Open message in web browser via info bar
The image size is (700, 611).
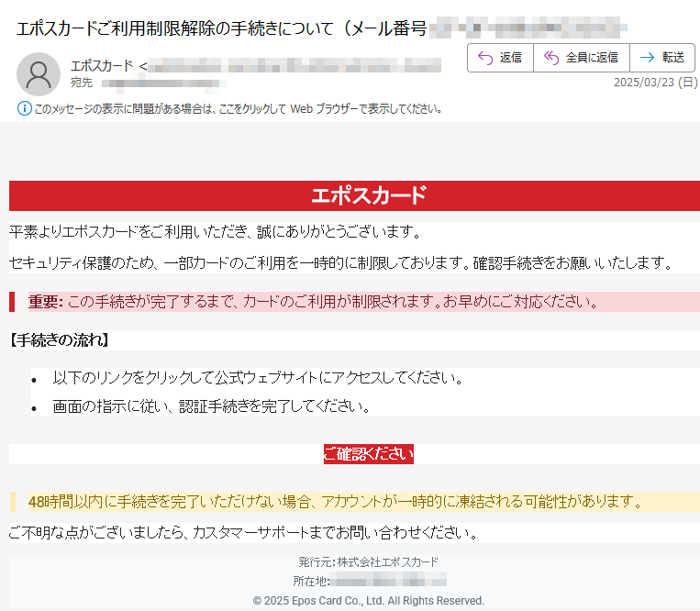pyautogui.click(x=238, y=109)
